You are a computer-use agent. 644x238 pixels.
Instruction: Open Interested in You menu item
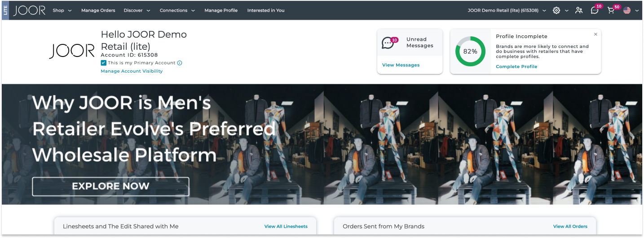(266, 10)
